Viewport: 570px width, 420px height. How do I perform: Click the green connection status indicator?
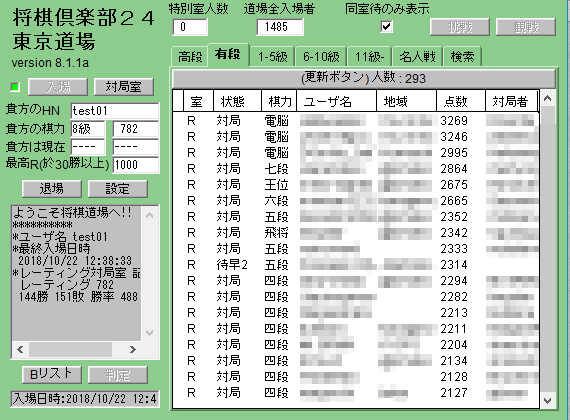(x=15, y=87)
